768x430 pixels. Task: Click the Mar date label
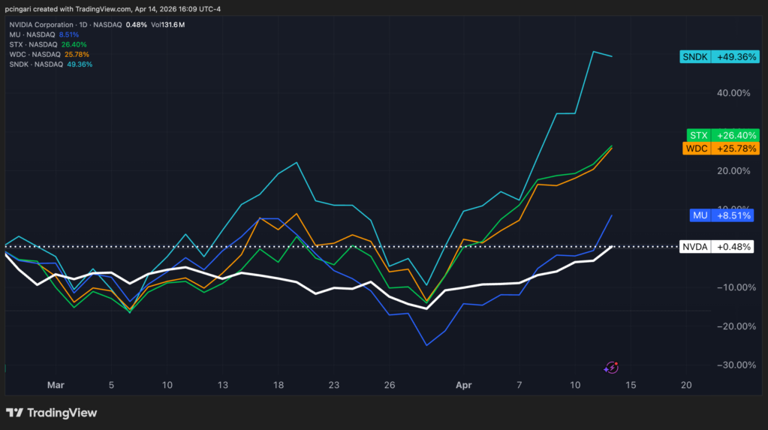(x=55, y=385)
